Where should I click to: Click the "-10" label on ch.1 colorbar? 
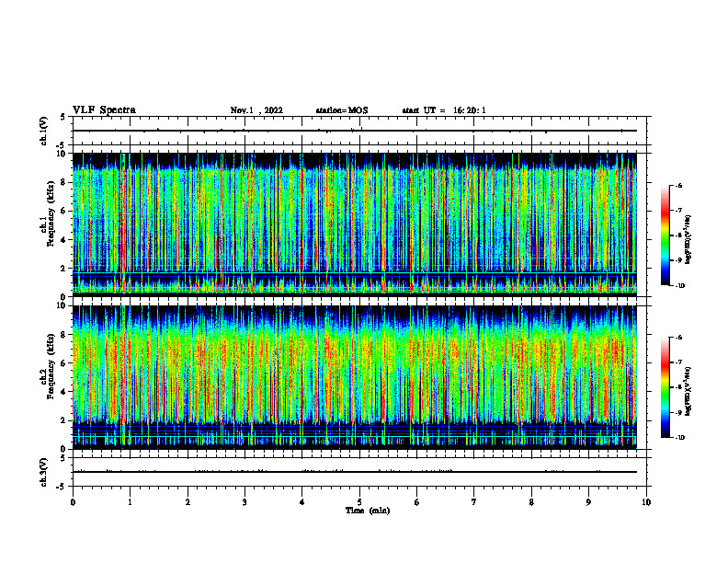(x=679, y=286)
